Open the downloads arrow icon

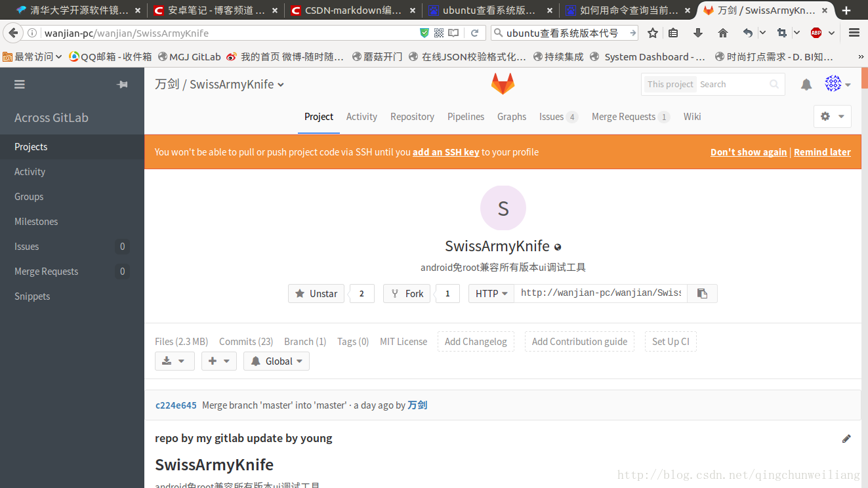[x=698, y=33]
